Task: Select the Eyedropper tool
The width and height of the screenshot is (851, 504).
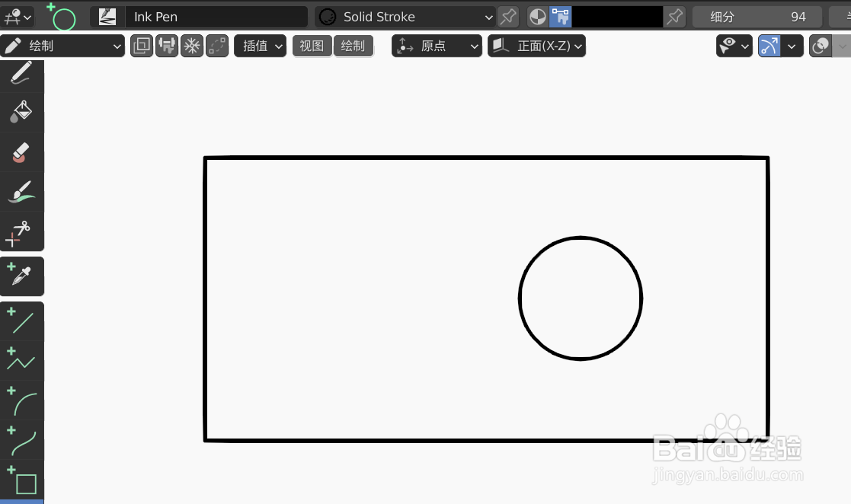Action: click(x=21, y=276)
